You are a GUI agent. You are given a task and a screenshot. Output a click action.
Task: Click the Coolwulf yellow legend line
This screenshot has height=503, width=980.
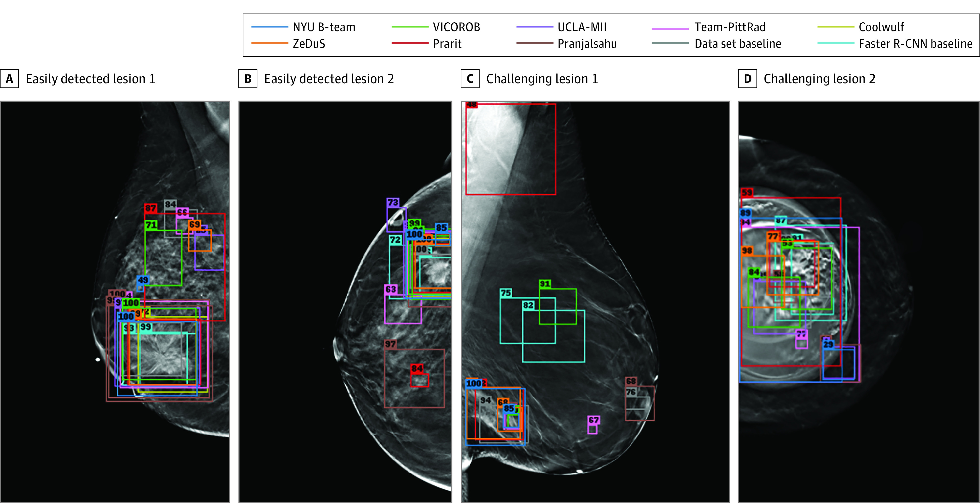point(836,27)
